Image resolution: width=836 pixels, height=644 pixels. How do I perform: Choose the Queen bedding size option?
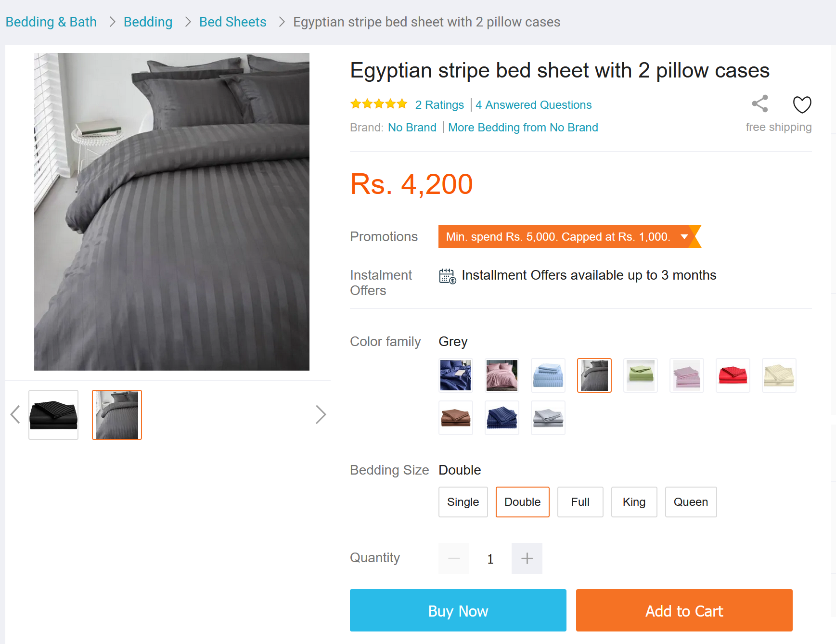pyautogui.click(x=691, y=502)
